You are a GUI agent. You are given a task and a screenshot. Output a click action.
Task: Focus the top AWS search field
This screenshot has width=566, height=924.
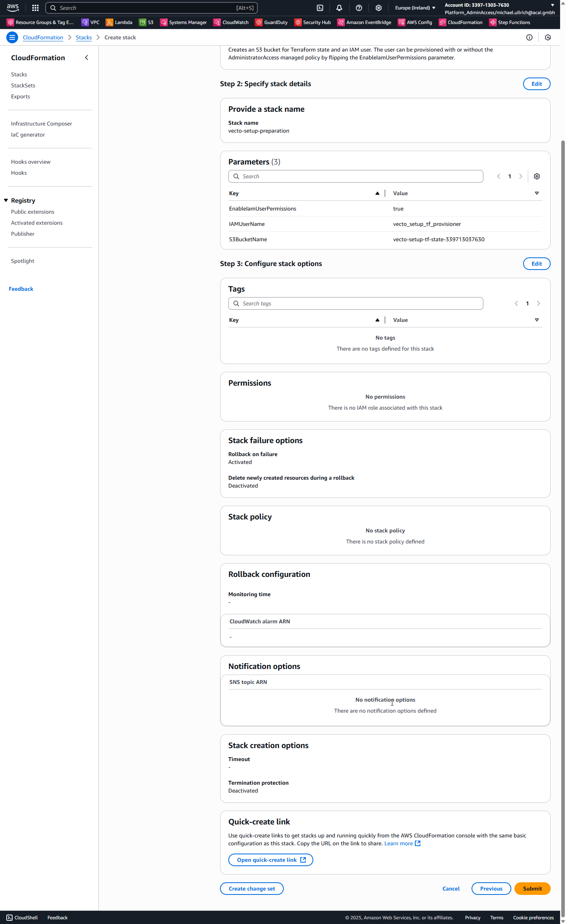coord(152,8)
